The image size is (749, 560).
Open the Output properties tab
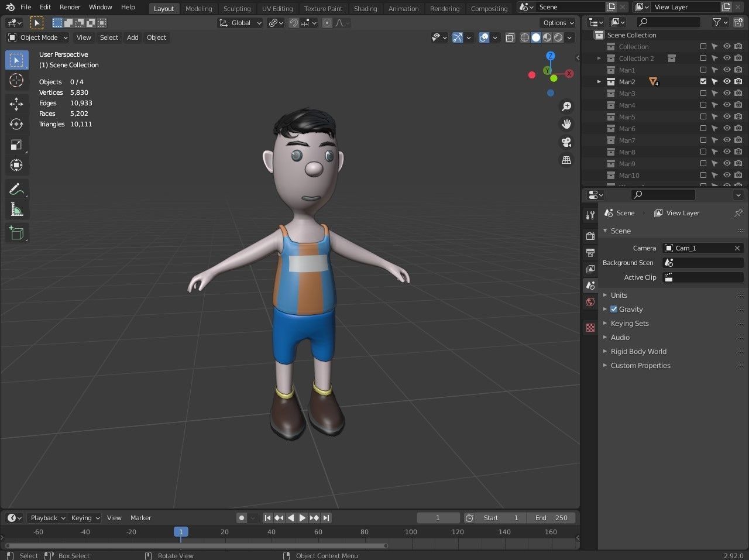point(590,252)
